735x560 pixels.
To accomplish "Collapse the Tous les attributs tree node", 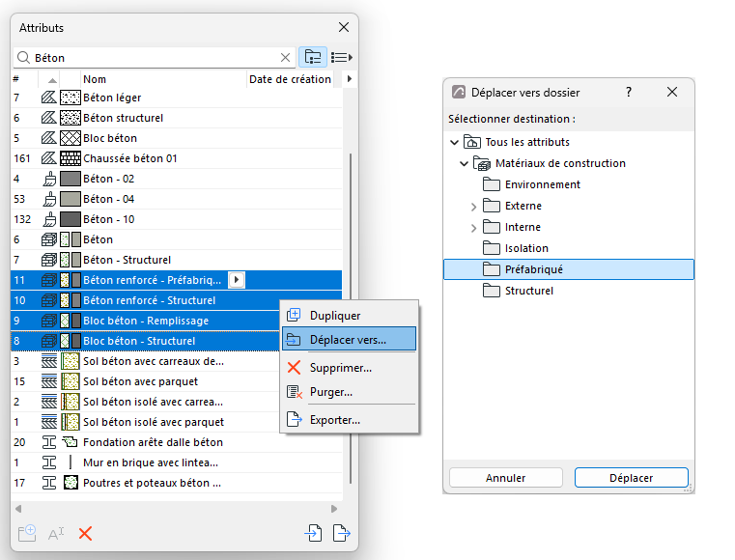I will pos(454,142).
